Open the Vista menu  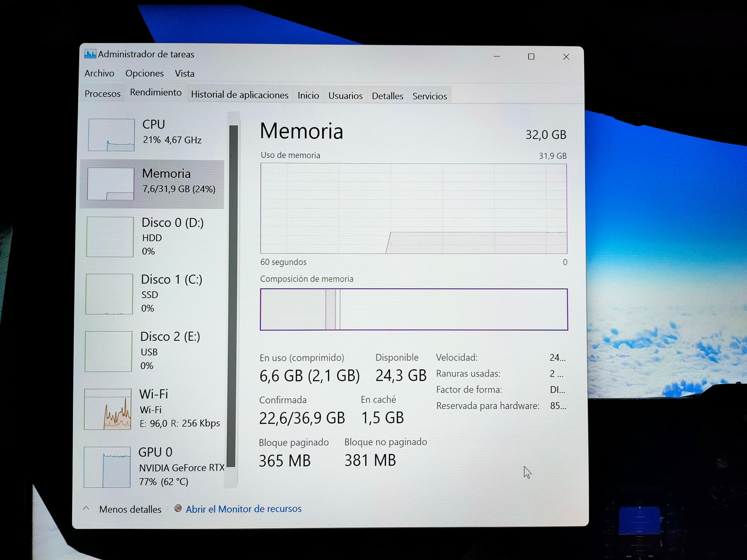click(184, 73)
